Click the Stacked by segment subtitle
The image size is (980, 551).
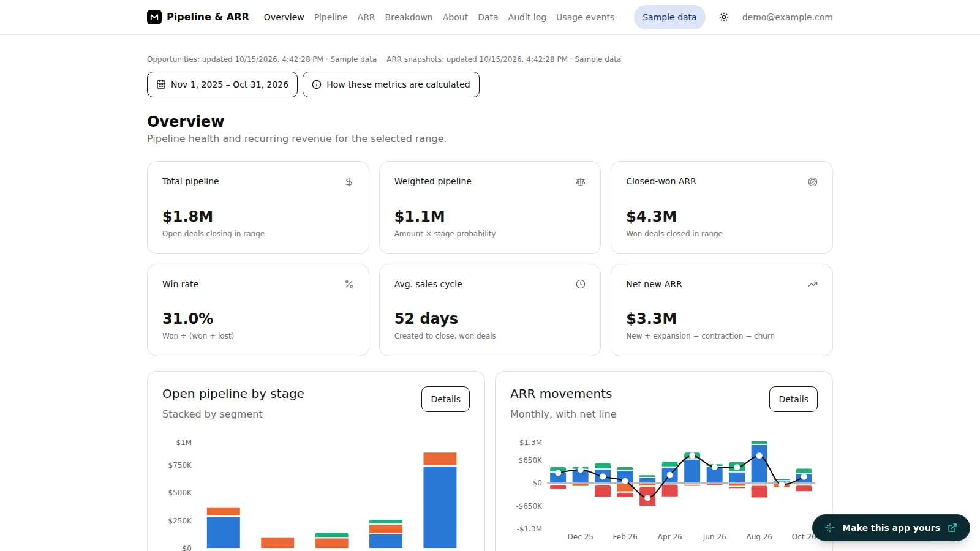tap(212, 414)
